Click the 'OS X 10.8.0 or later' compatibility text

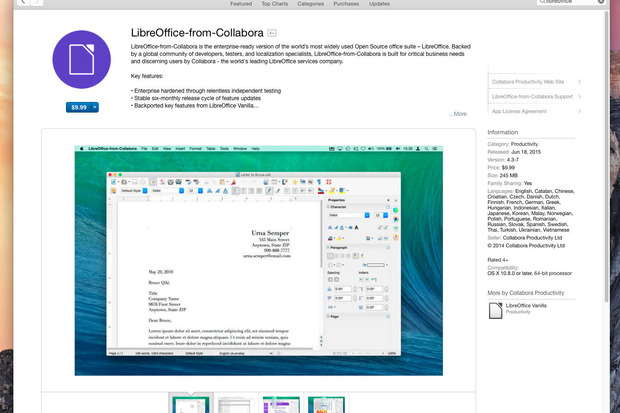pyautogui.click(x=529, y=273)
